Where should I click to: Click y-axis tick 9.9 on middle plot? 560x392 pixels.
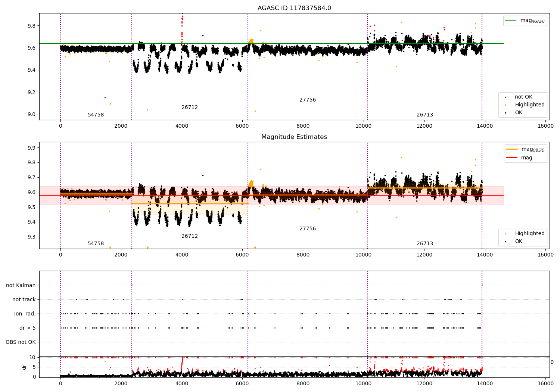click(31, 148)
